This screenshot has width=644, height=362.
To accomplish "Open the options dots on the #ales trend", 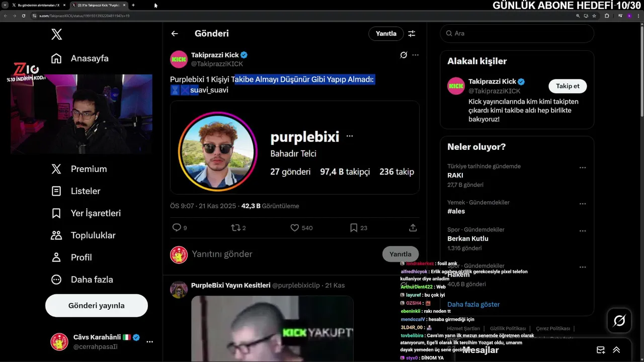I will point(583,204).
